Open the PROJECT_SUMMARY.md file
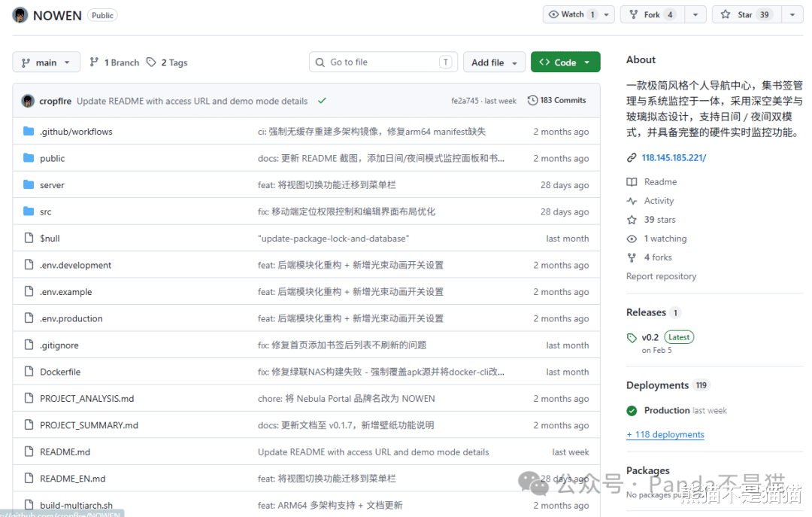The height and width of the screenshot is (517, 812). (x=89, y=425)
